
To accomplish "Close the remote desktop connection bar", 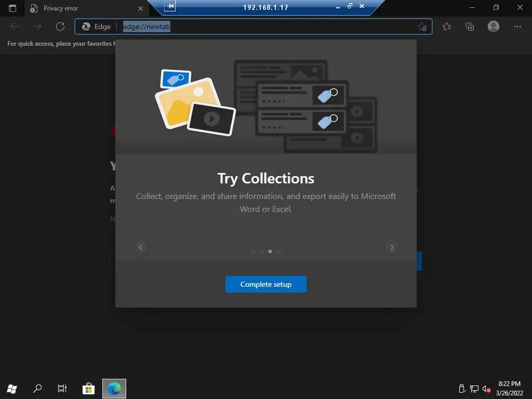I will [x=362, y=6].
